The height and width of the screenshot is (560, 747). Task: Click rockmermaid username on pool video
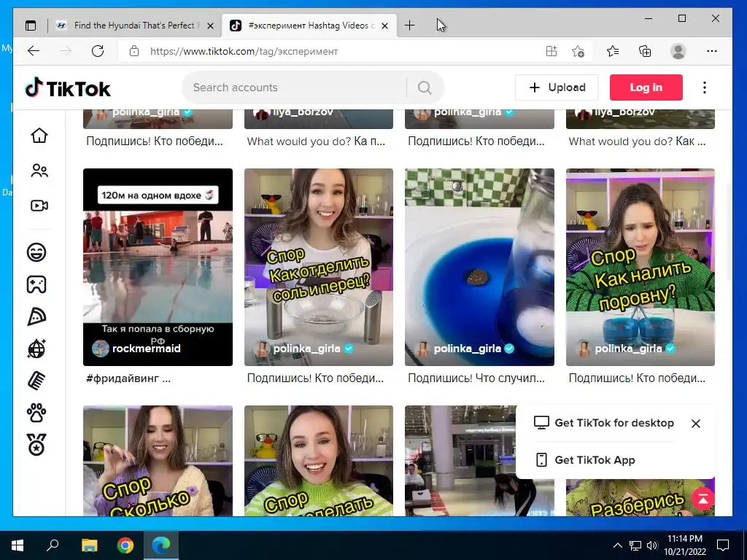click(x=146, y=349)
